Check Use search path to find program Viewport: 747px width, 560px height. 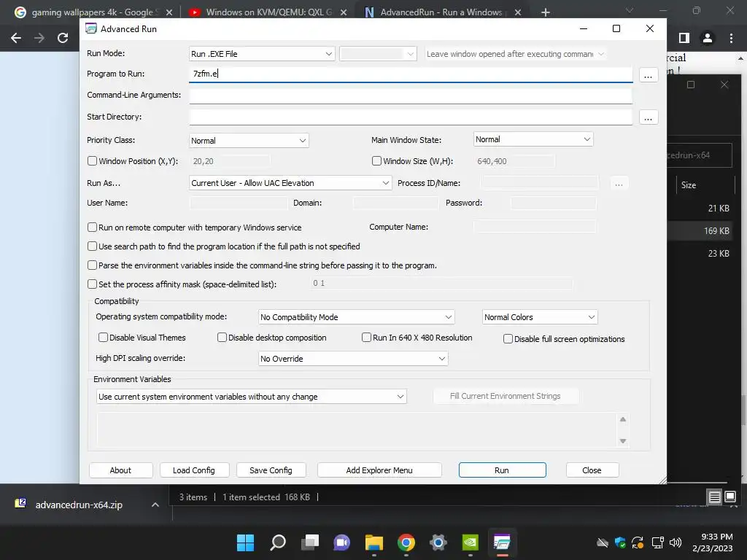coord(93,246)
